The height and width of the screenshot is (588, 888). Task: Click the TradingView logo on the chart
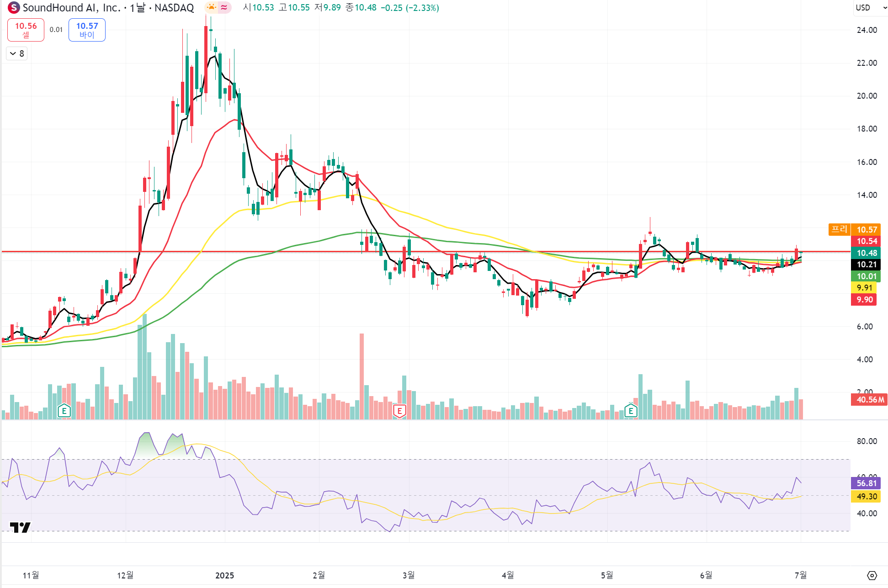click(20, 527)
